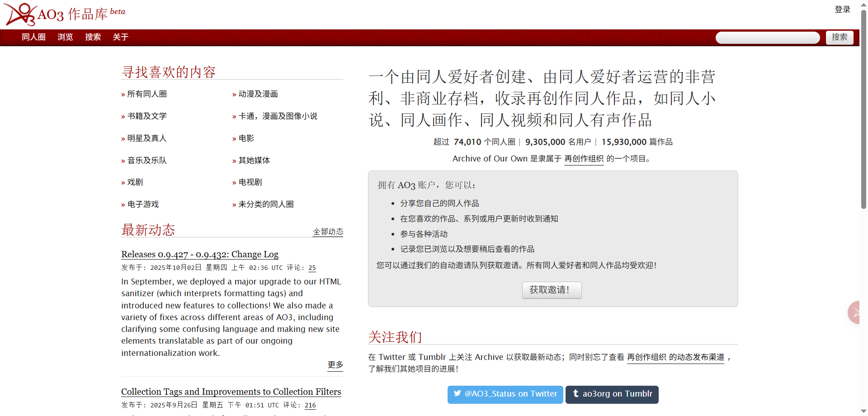This screenshot has height=416, width=868.
Task: Open the 同人圈 dropdown menu
Action: coord(33,37)
